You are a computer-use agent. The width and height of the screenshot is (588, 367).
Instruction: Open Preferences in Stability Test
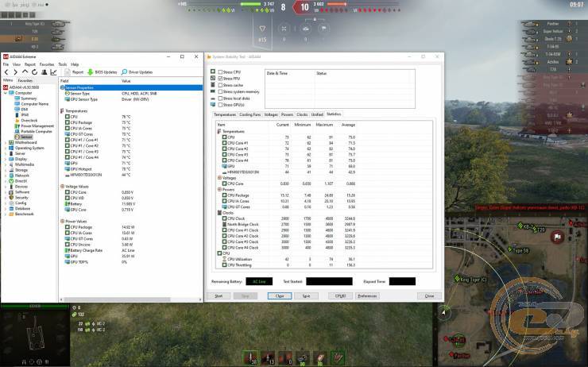(x=367, y=296)
